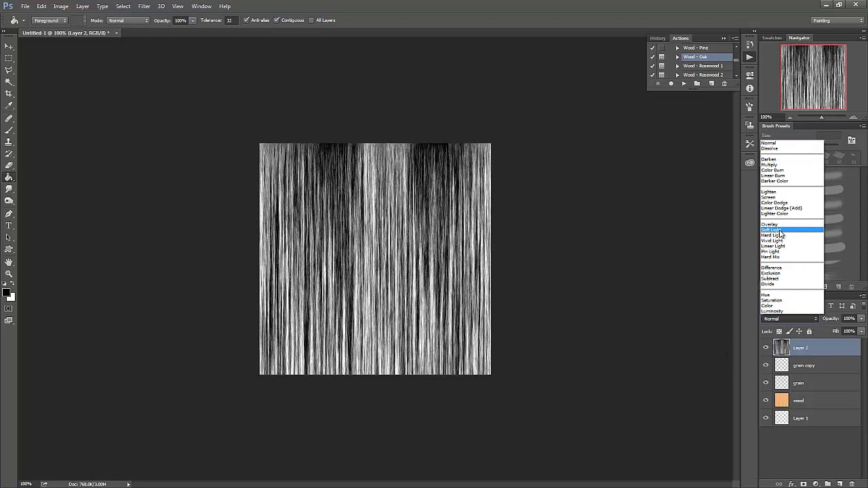
Task: Toggle visibility of grain layer
Action: click(x=766, y=383)
